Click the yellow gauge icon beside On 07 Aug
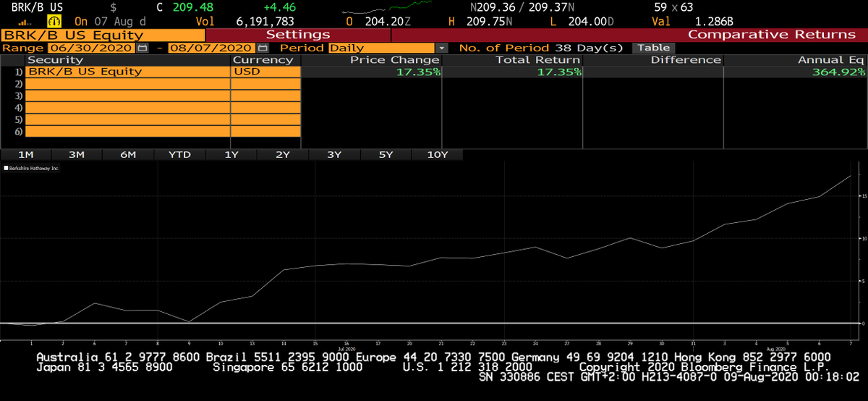868x401 pixels. pos(54,20)
